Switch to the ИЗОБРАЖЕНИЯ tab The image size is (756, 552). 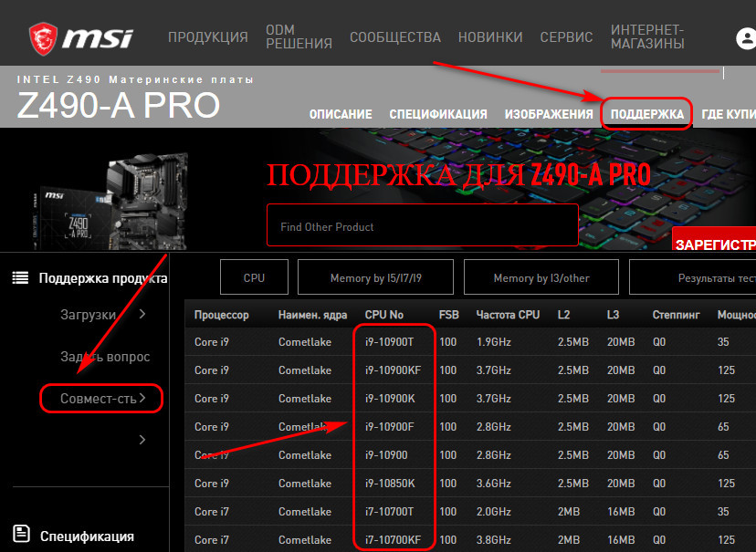[x=549, y=114]
